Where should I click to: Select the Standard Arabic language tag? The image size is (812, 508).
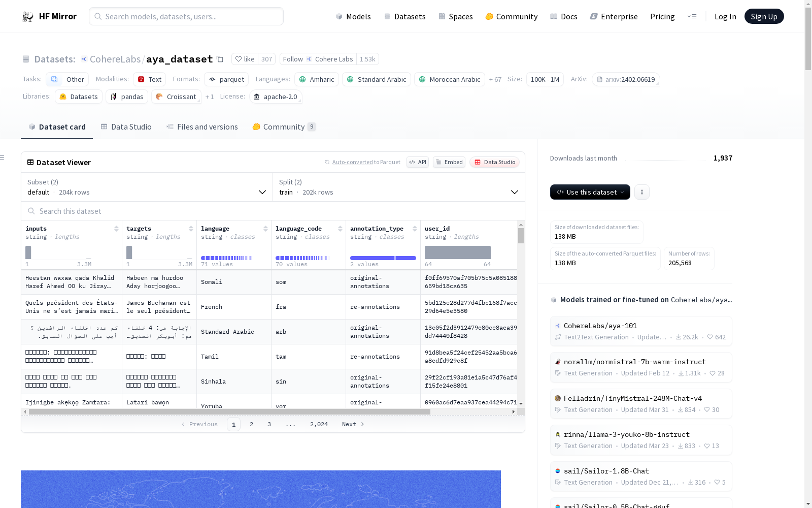pos(377,79)
